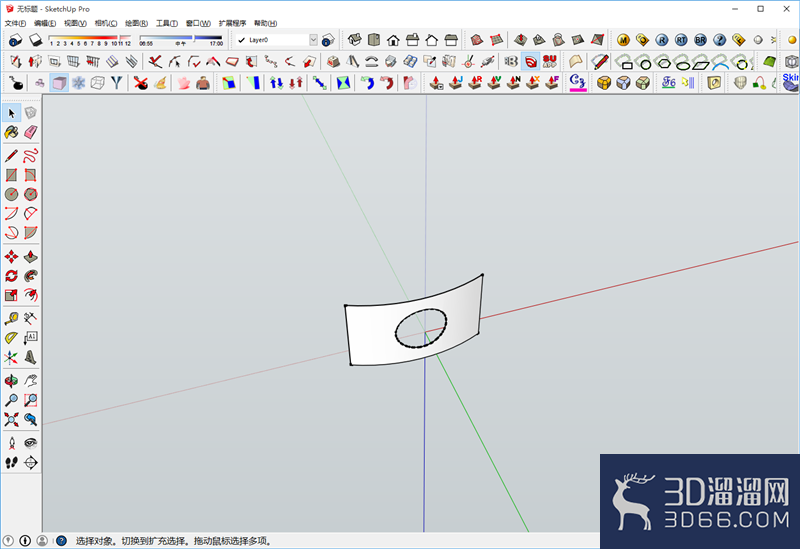Open the 编辑(E) menu

click(x=45, y=23)
